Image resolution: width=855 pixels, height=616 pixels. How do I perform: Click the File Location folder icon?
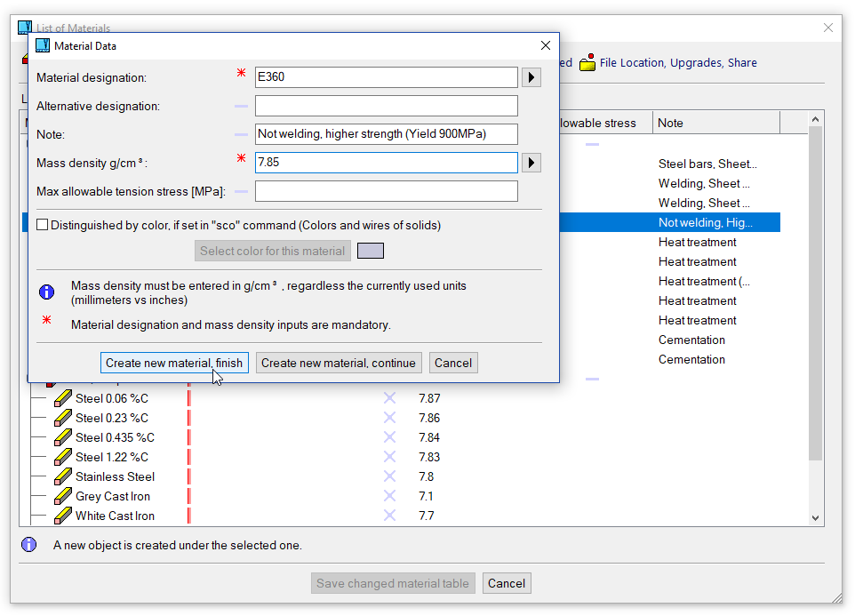point(587,63)
